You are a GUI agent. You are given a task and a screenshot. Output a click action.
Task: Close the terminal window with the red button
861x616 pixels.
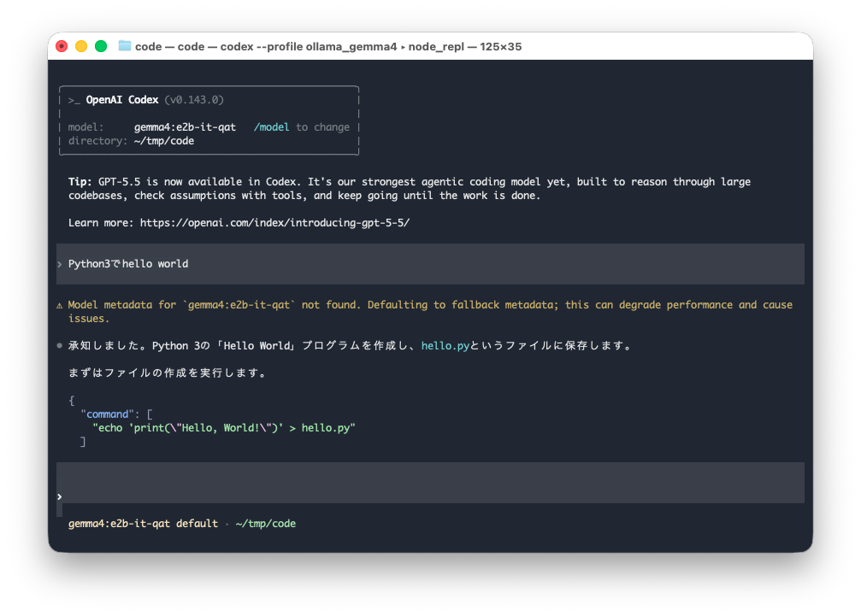62,47
